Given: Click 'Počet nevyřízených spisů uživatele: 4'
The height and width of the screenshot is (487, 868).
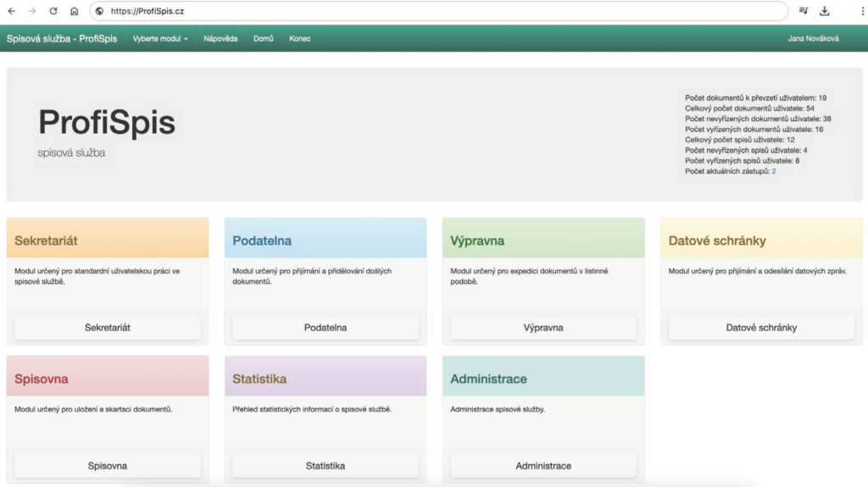Looking at the screenshot, I should pyautogui.click(x=746, y=151).
